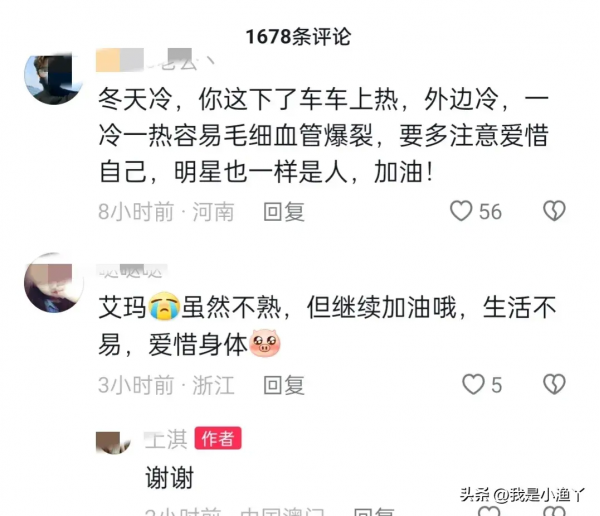Open first commenter's blurred username
Screen dimensions: 600x516
pos(155,60)
